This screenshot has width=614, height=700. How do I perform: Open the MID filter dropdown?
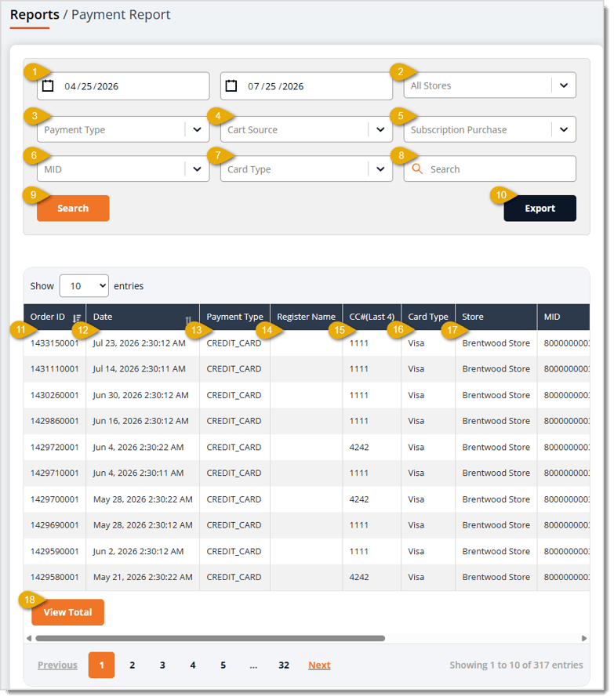[123, 169]
